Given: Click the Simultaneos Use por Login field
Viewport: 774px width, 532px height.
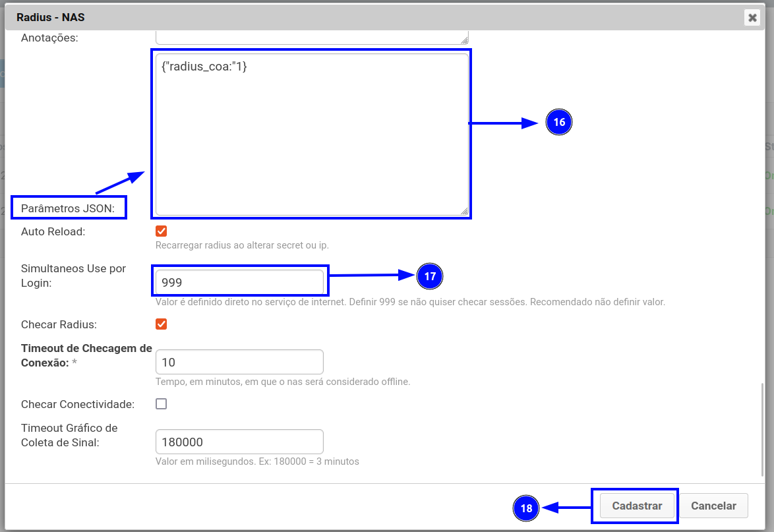Looking at the screenshot, I should (x=239, y=282).
